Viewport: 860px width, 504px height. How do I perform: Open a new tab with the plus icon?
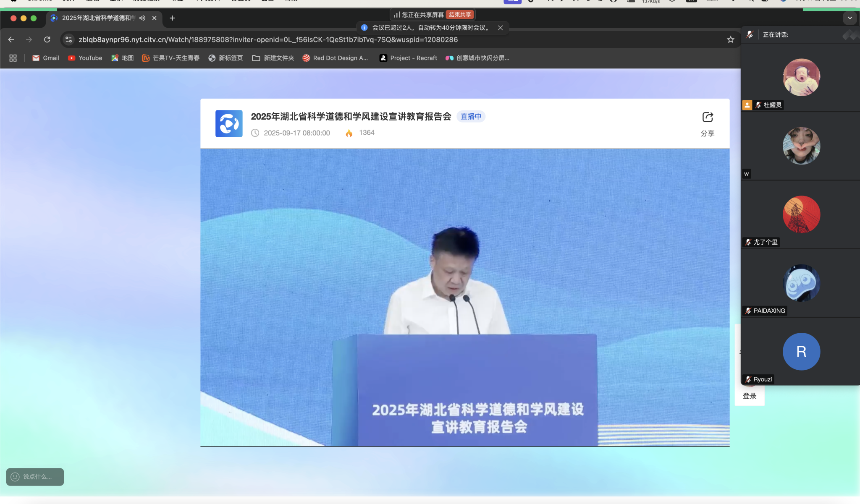pos(172,18)
